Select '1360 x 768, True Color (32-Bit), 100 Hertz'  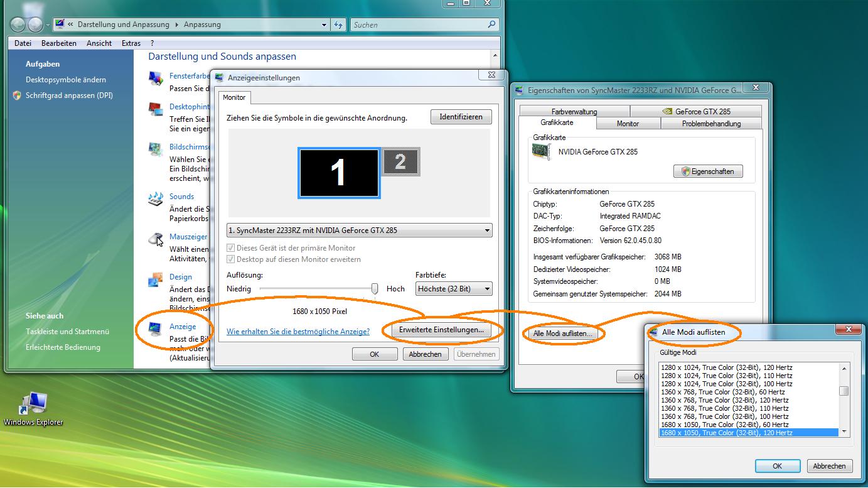[x=749, y=416]
